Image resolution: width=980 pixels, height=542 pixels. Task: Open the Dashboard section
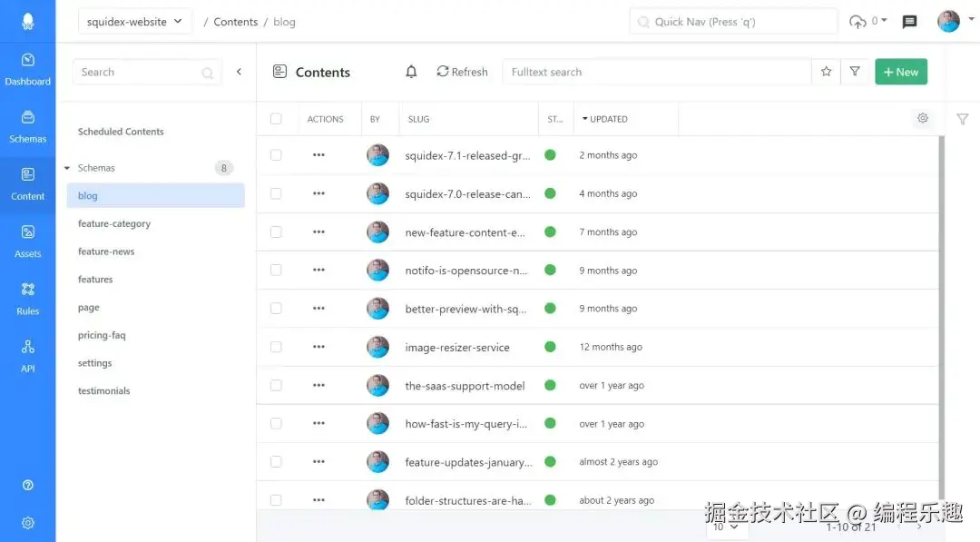click(x=27, y=70)
